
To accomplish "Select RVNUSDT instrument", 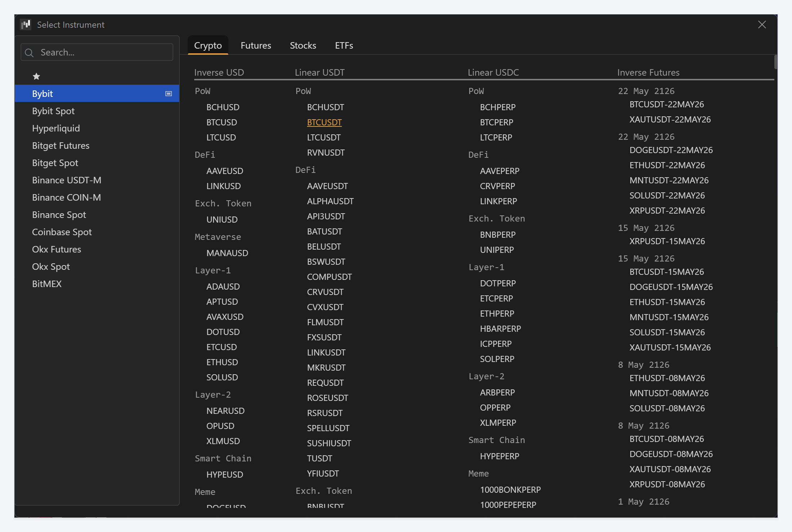I will [326, 153].
